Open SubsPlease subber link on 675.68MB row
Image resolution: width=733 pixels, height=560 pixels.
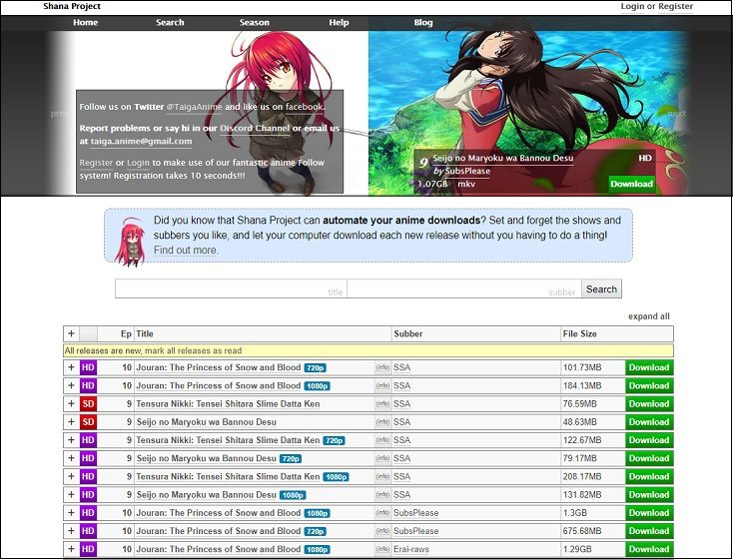(x=416, y=531)
